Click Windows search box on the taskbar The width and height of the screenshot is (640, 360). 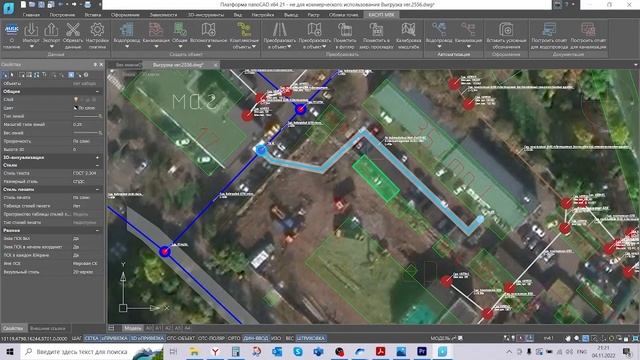point(92,351)
